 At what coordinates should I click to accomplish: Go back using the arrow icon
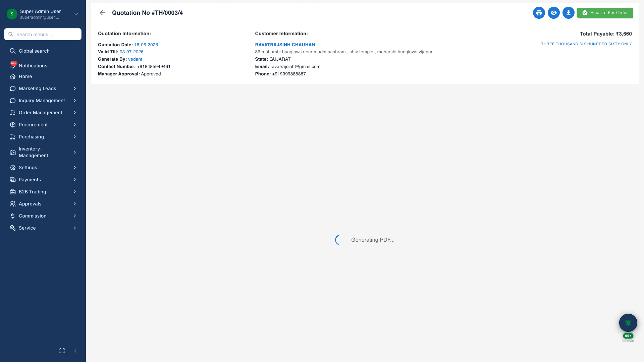pyautogui.click(x=102, y=13)
